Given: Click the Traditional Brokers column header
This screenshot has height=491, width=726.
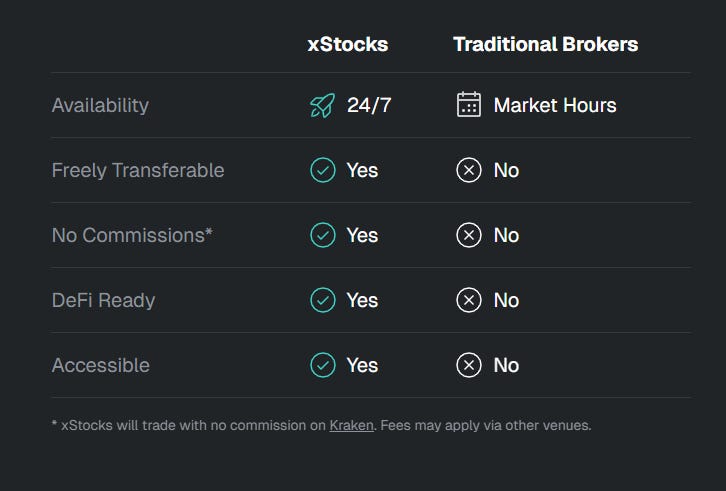Looking at the screenshot, I should 545,44.
